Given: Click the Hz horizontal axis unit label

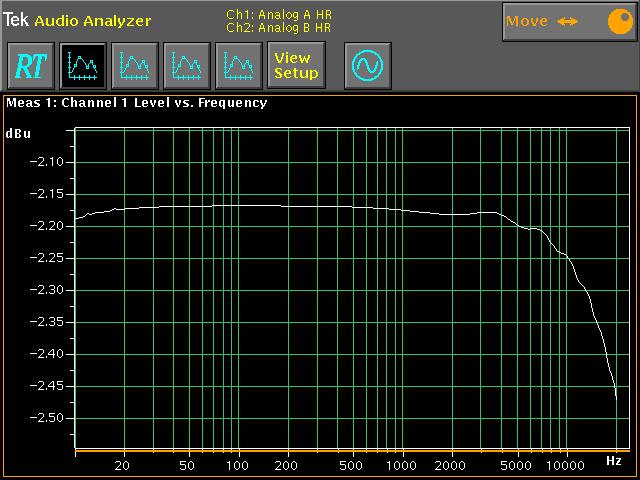Looking at the screenshot, I should pyautogui.click(x=613, y=460).
